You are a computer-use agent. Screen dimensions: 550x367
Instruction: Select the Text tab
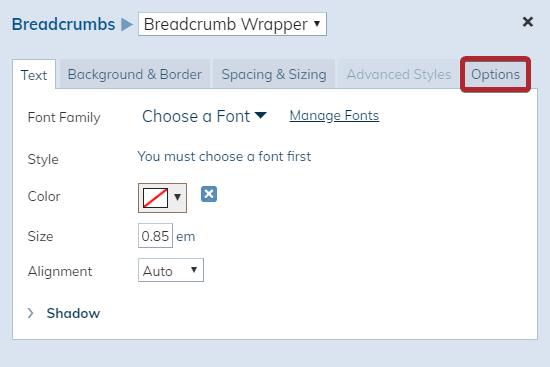(34, 75)
